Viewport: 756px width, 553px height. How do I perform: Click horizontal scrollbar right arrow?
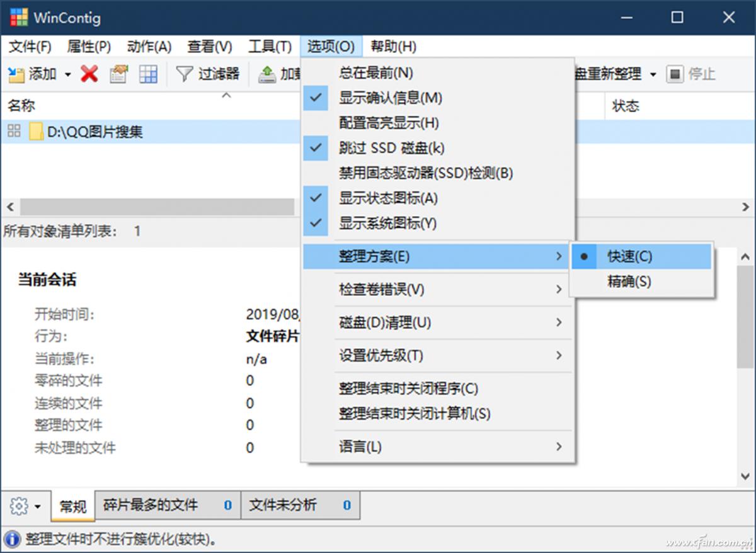pyautogui.click(x=746, y=207)
